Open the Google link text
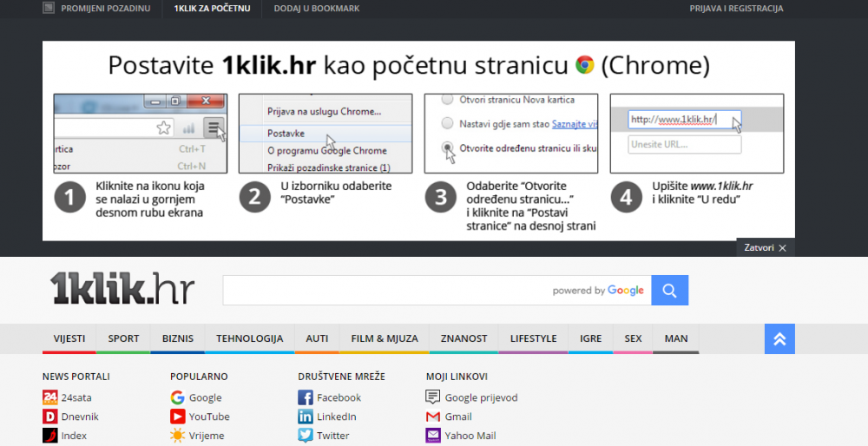Image resolution: width=868 pixels, height=446 pixels. 206,397
